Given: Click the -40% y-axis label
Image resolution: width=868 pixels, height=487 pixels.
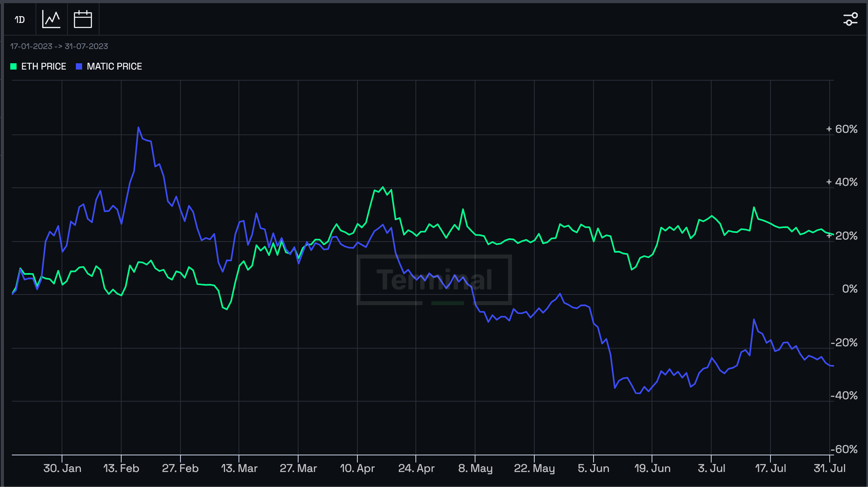Looking at the screenshot, I should click(x=844, y=396).
